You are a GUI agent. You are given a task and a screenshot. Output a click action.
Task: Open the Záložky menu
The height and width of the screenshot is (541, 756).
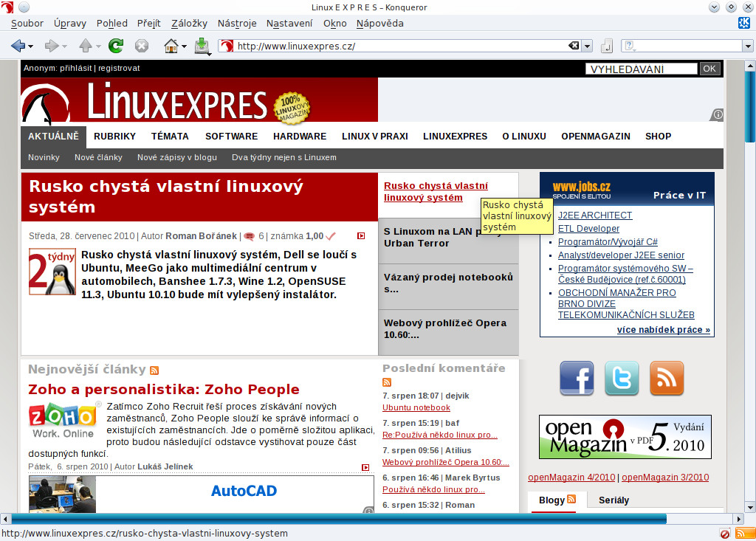pyautogui.click(x=189, y=23)
